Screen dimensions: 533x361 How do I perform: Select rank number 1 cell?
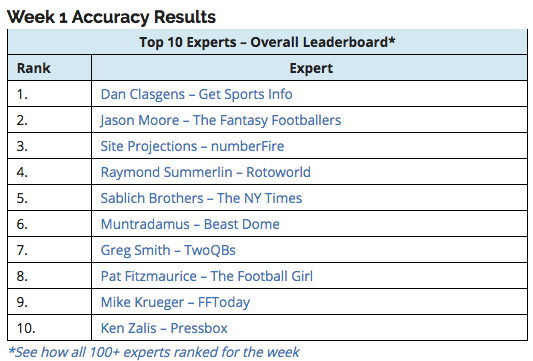tap(50, 94)
